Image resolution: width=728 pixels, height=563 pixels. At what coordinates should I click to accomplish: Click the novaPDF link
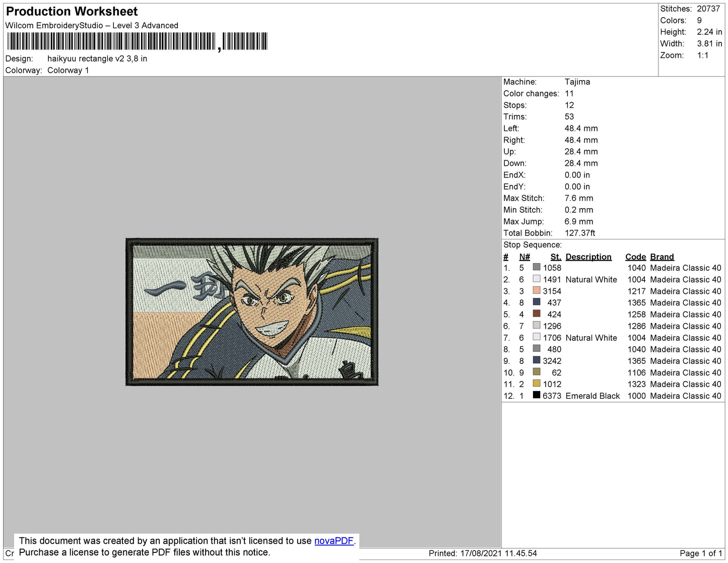[x=334, y=541]
